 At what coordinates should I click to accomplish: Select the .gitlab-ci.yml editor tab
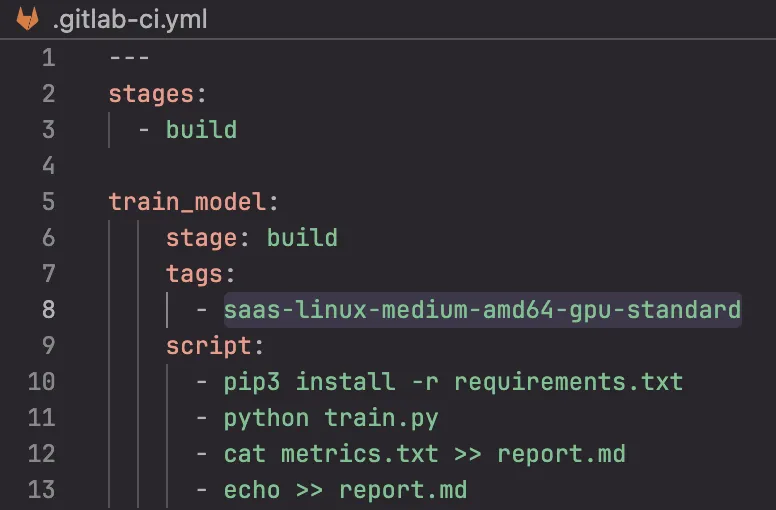pyautogui.click(x=129, y=18)
